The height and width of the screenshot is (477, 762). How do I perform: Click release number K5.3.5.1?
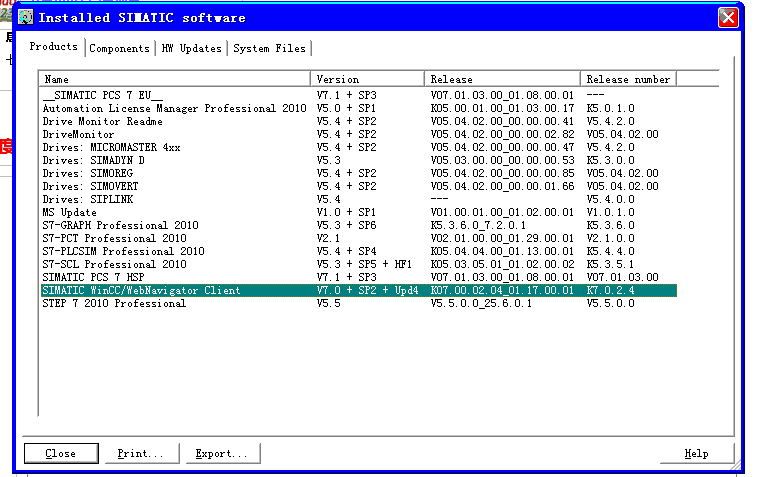610,265
